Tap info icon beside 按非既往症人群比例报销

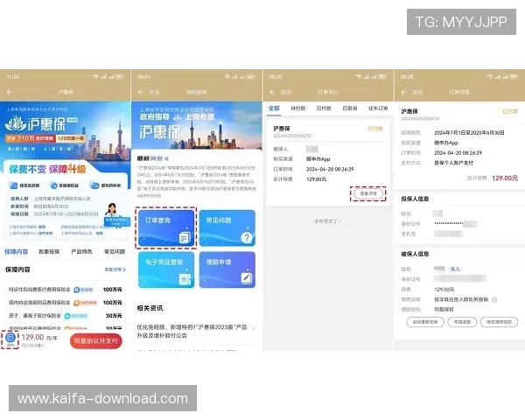(494, 299)
